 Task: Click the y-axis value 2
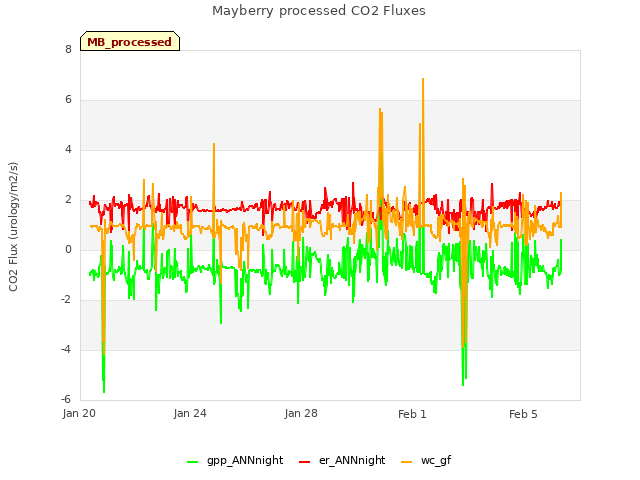click(x=68, y=200)
